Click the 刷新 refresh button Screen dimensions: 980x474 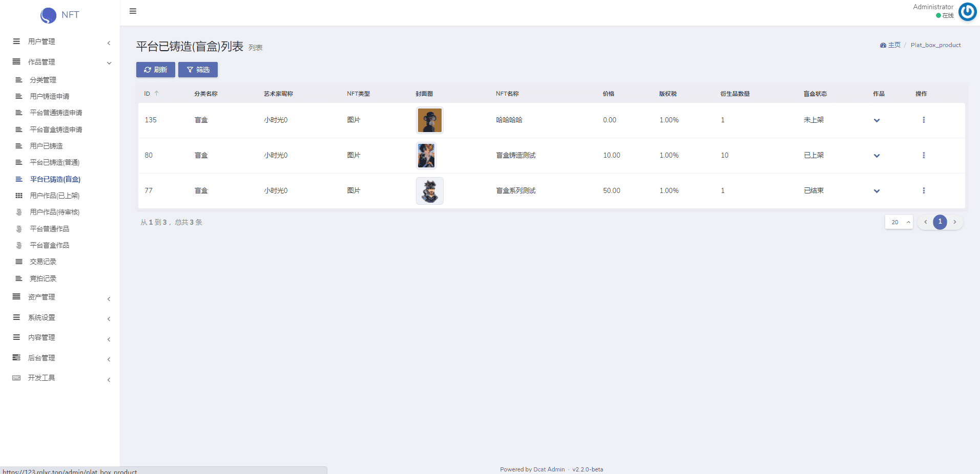155,70
